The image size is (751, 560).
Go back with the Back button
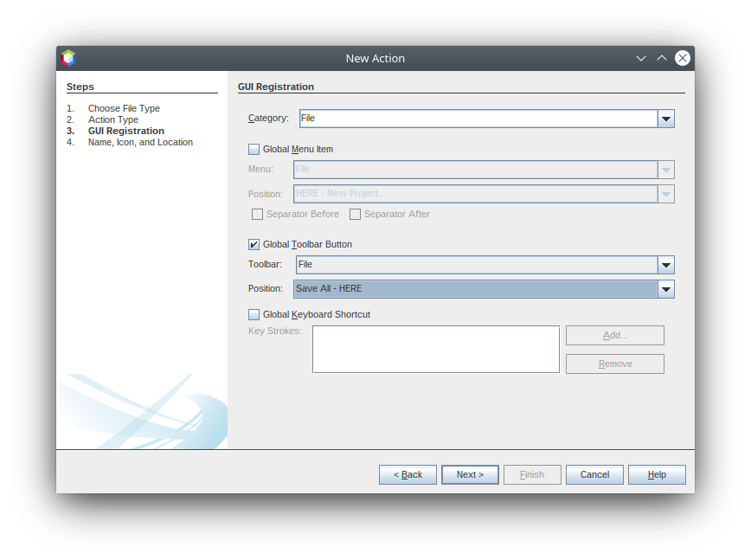click(x=408, y=474)
